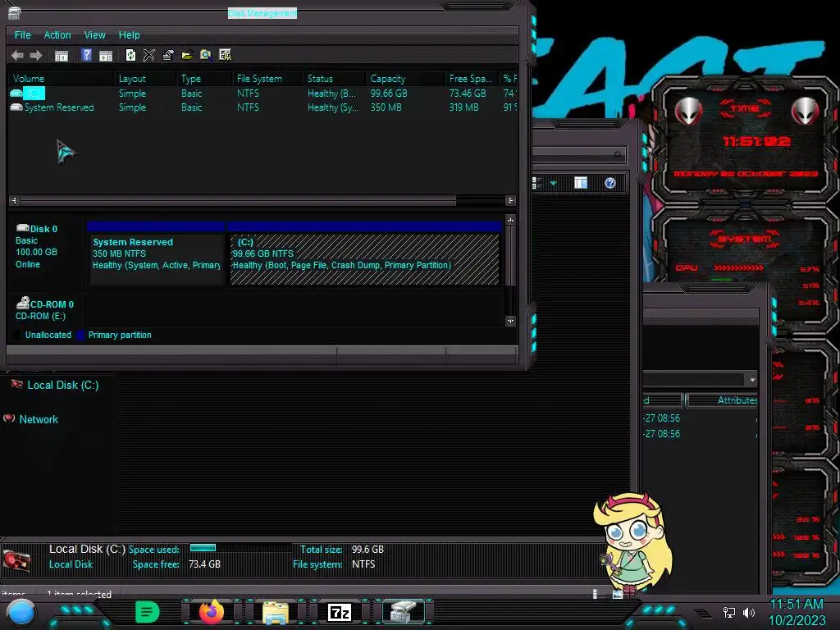840x630 pixels.
Task: Sort by the Capacity column header
Action: pos(405,78)
